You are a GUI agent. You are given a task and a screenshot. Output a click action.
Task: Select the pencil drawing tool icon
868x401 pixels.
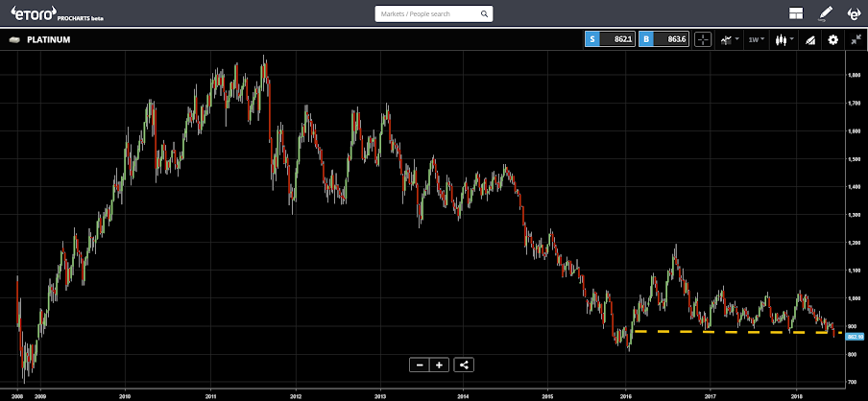tap(826, 13)
